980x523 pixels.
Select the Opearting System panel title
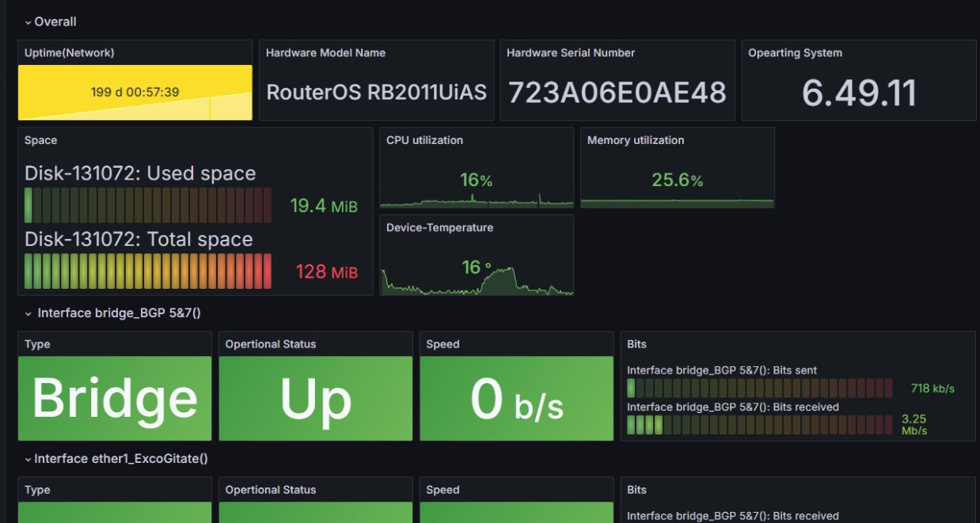795,53
